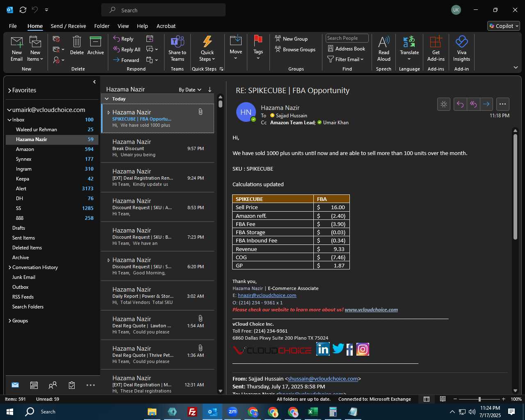Switch to Send / Receive tab

(x=68, y=26)
